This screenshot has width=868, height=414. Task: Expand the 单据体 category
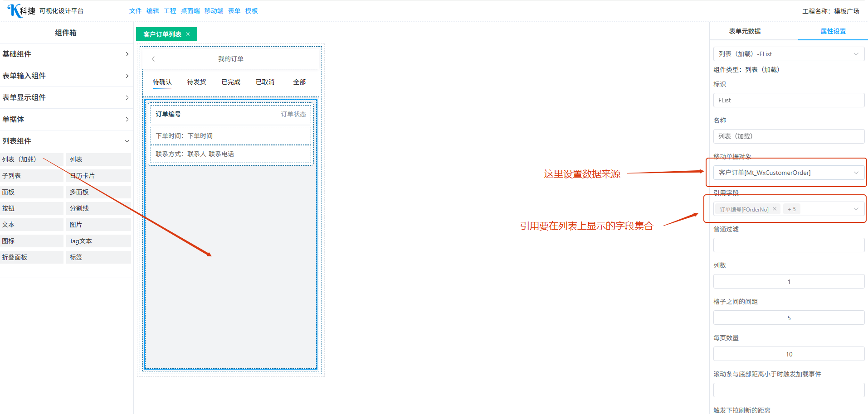click(x=127, y=120)
